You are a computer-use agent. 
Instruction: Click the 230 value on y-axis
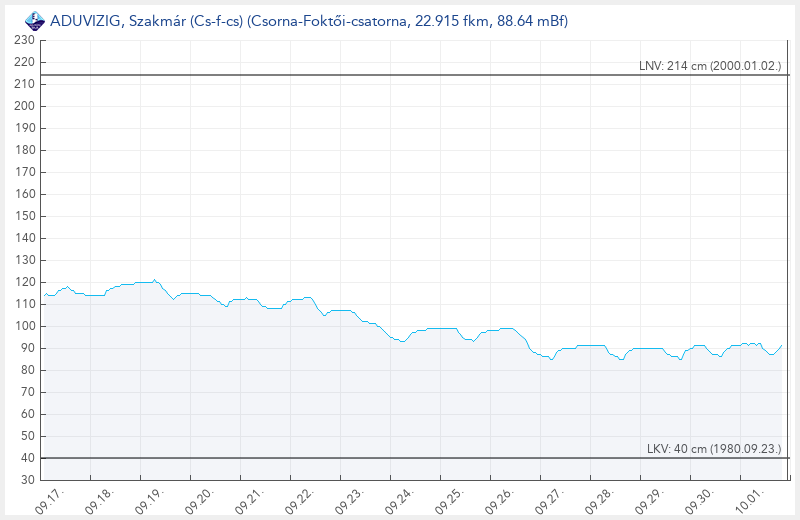(25, 40)
